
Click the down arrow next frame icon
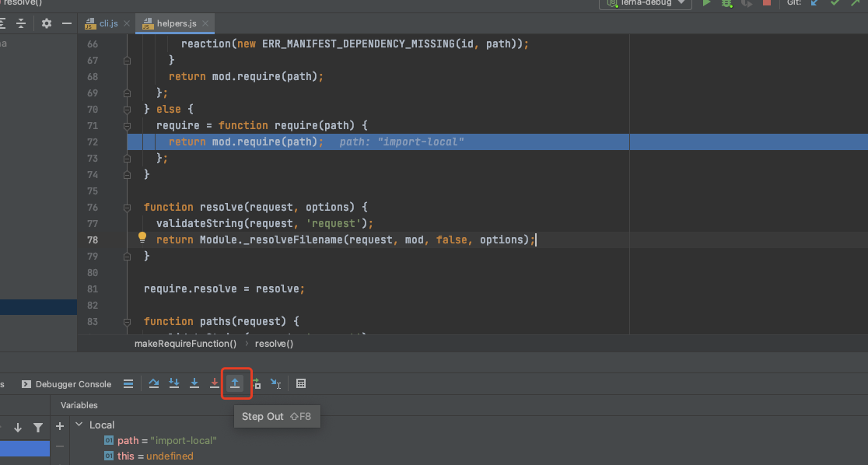point(18,428)
